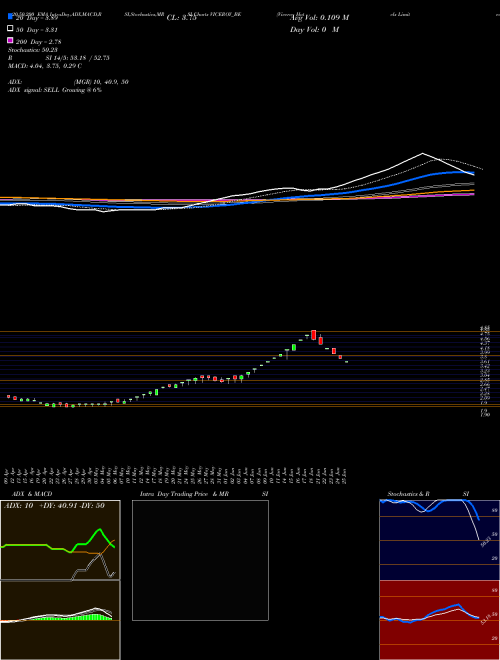Click the magenta 200 Day EMA legend swatch
The height and width of the screenshot is (660, 500).
tap(10, 40)
